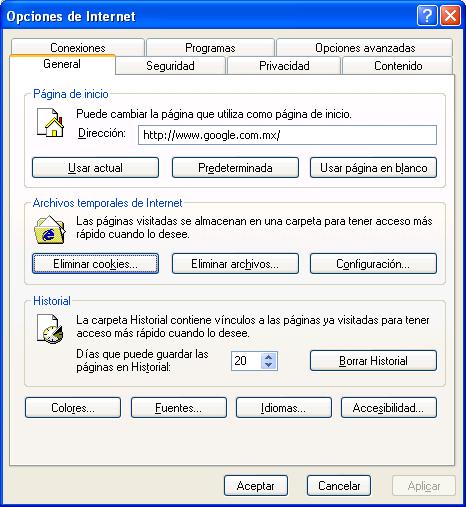Select the Contenido tab
466x507 pixels.
coord(398,66)
